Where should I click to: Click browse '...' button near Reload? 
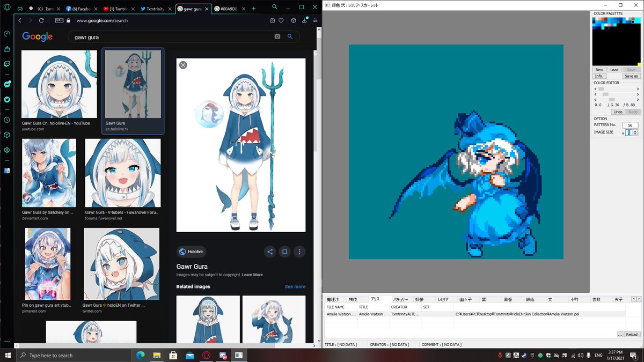pos(620,335)
